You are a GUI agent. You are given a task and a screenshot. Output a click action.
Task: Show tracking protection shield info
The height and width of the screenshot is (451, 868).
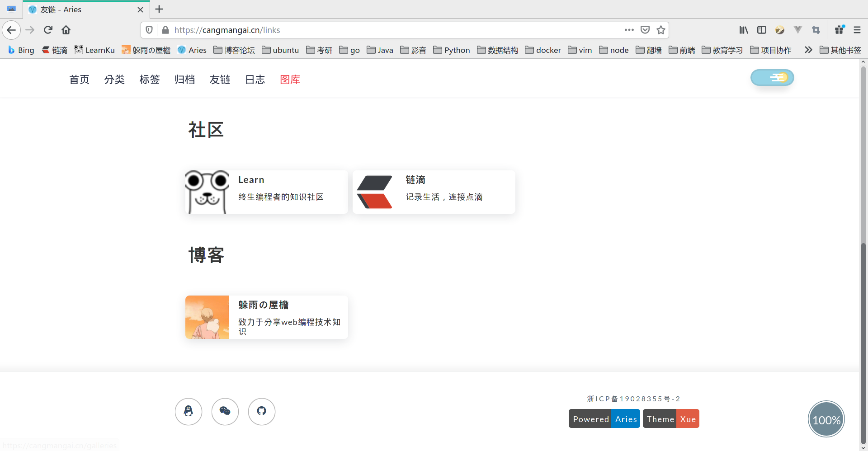click(149, 30)
